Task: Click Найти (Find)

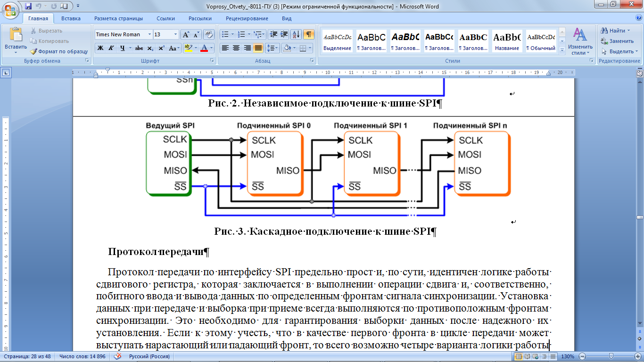Action: coord(616,31)
